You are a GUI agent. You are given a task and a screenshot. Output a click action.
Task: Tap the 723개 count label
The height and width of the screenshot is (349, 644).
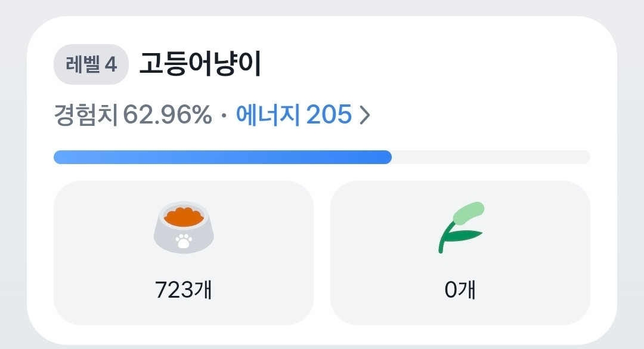184,291
